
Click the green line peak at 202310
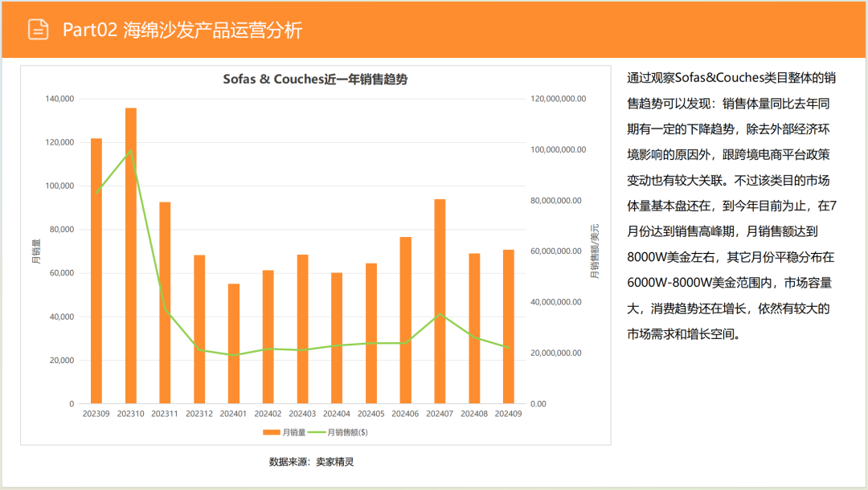[131, 150]
